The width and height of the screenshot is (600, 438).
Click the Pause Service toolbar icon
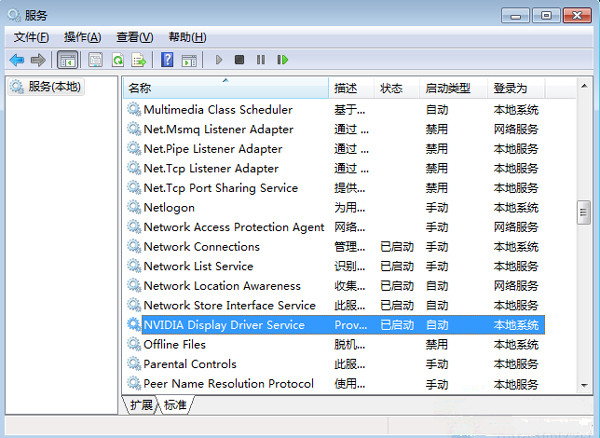pos(261,60)
